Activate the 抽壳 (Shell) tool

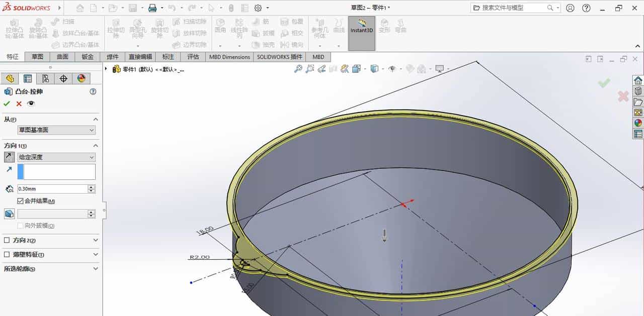coord(265,44)
